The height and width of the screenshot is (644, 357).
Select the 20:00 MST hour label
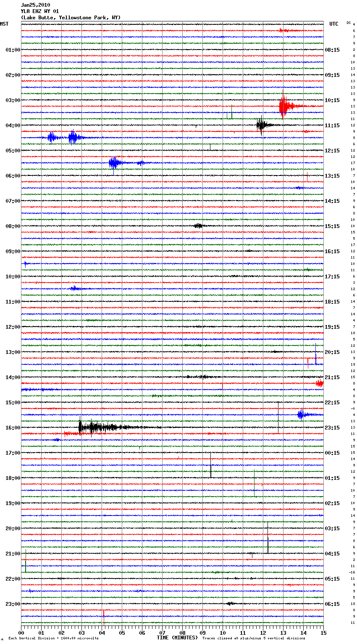point(13,529)
